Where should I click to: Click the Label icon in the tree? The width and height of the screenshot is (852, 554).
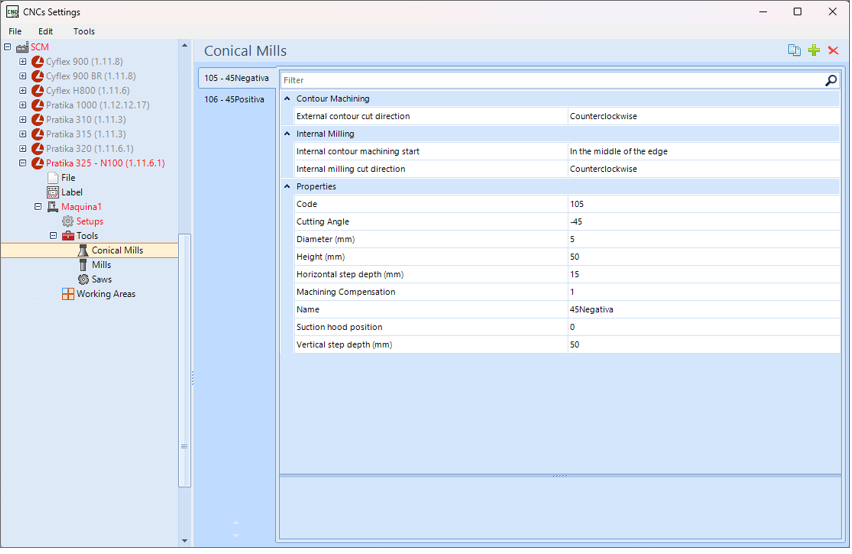click(53, 192)
